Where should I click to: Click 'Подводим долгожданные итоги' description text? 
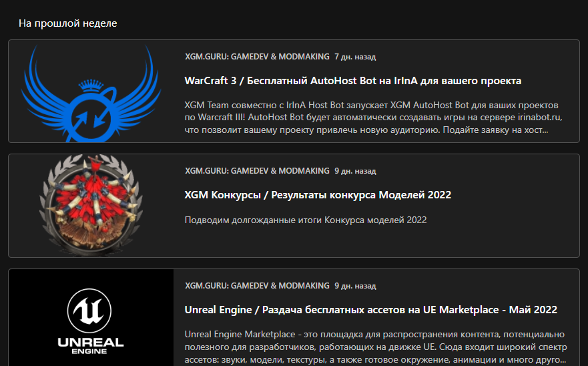(306, 220)
